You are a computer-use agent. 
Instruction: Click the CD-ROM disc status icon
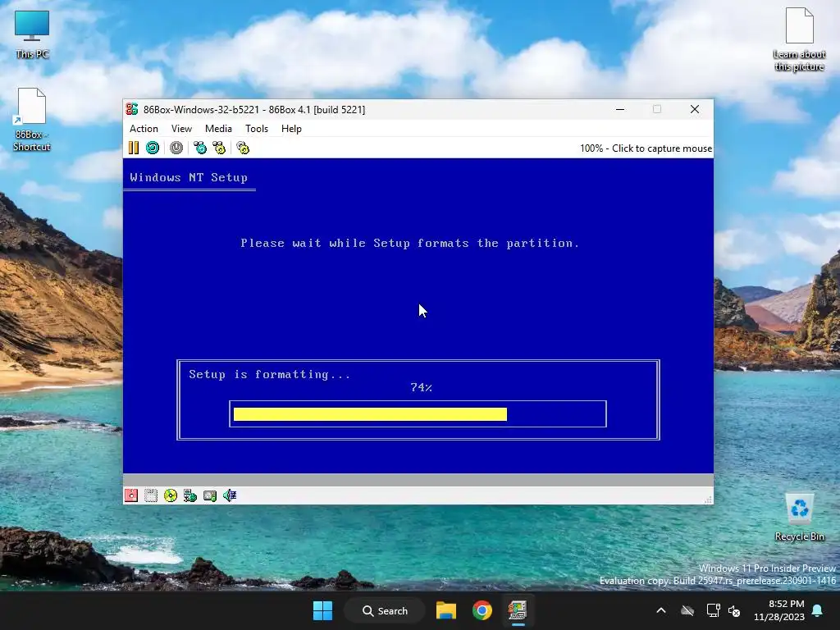[171, 495]
